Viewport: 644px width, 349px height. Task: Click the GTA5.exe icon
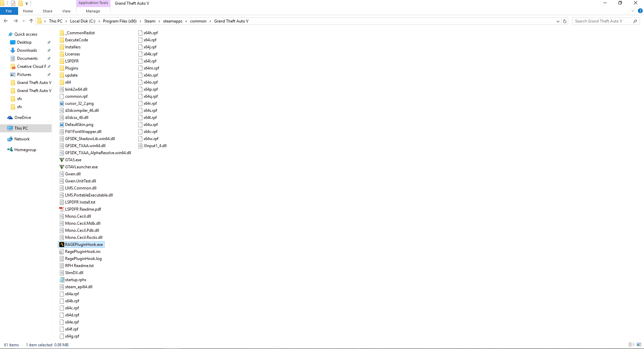(x=62, y=160)
